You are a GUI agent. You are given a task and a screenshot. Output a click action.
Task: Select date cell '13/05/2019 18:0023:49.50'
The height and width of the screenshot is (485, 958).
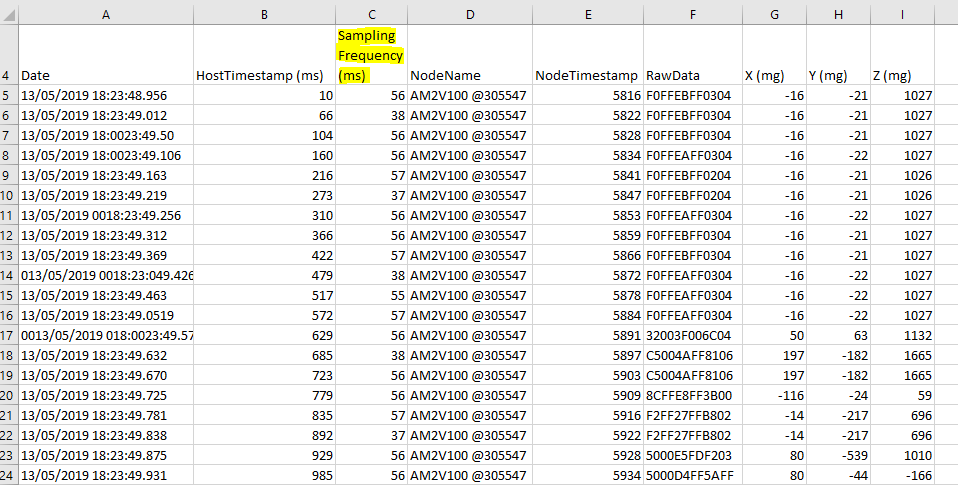click(106, 136)
